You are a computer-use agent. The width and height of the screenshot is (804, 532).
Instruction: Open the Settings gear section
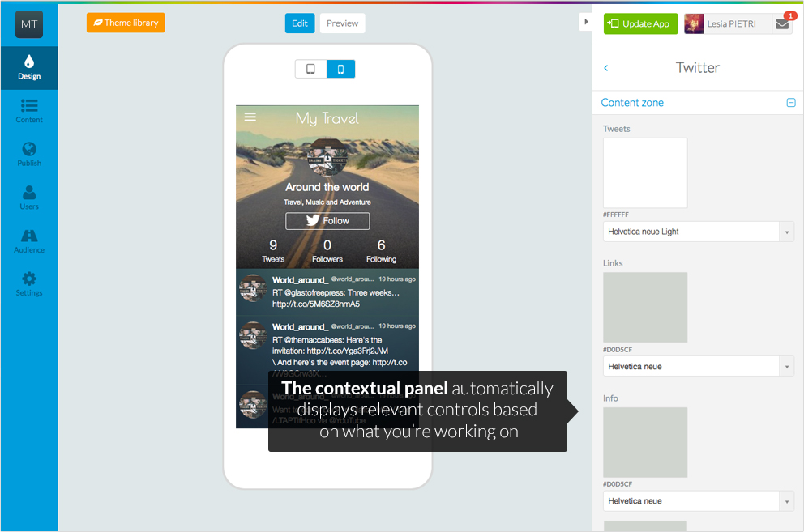29,284
